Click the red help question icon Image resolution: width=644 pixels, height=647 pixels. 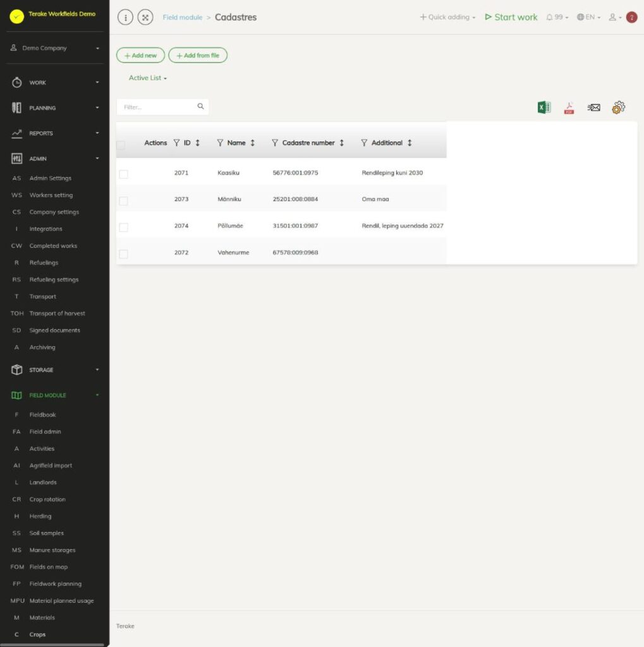631,17
